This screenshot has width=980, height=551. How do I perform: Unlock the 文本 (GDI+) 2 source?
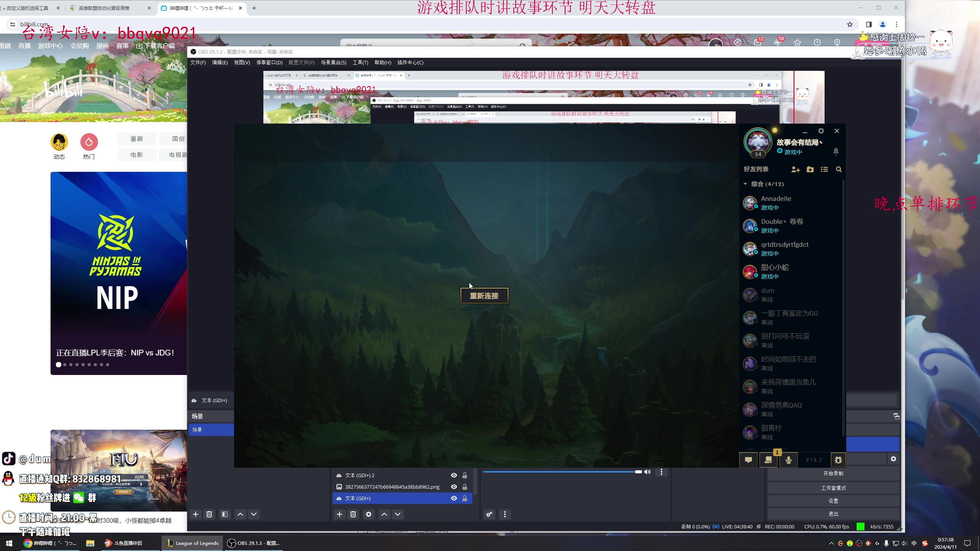coord(464,475)
